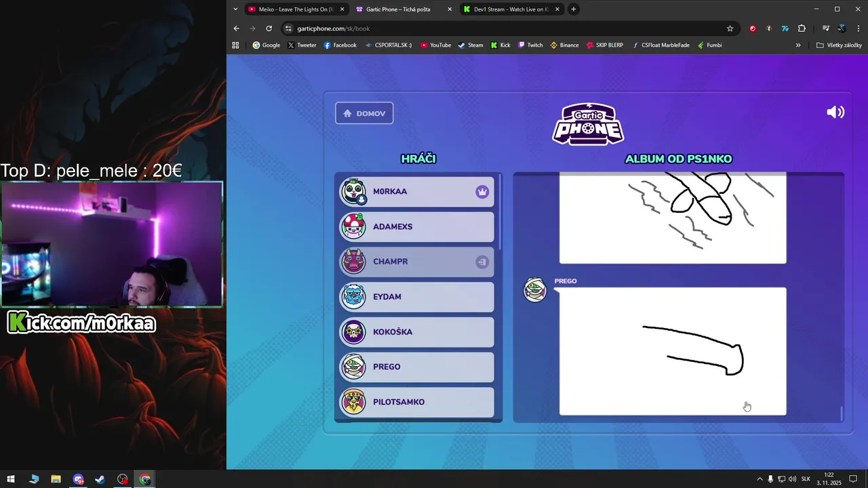The height and width of the screenshot is (488, 868).
Task: Reload the Gartic Phone page
Action: pyautogui.click(x=269, y=28)
